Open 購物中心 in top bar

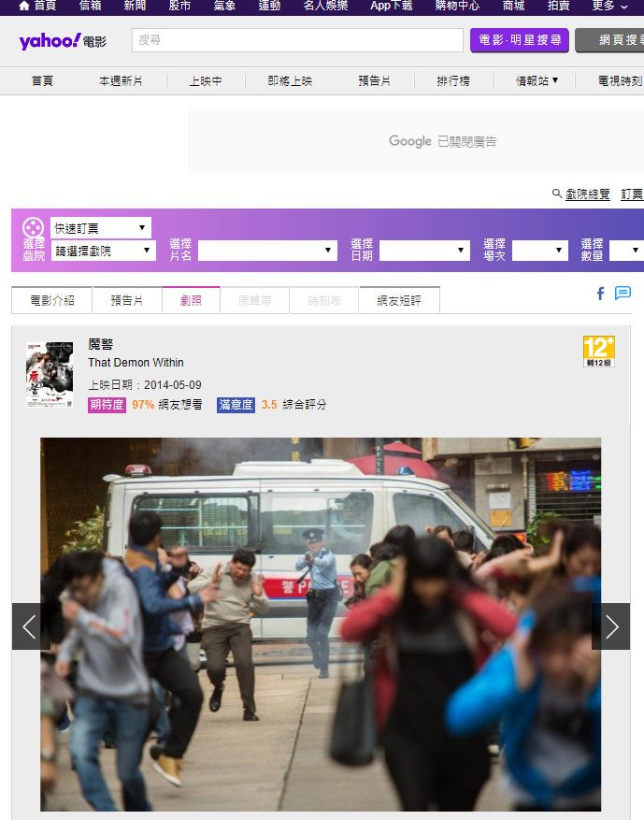457,6
